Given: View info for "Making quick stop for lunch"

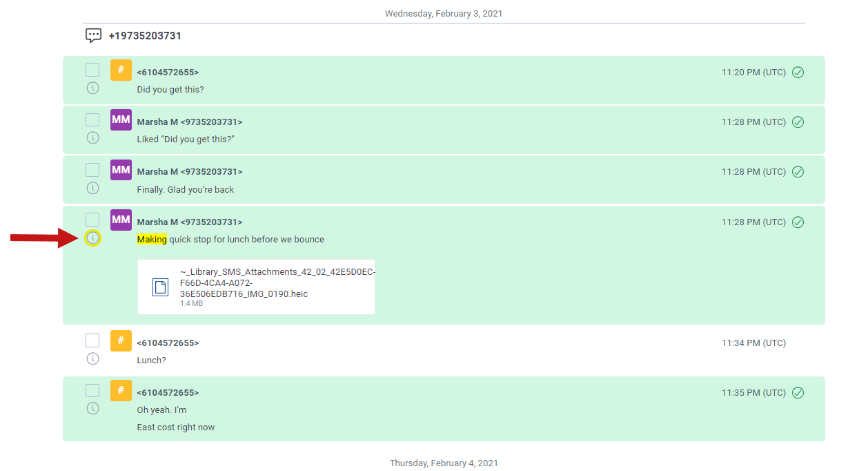Looking at the screenshot, I should pos(92,238).
